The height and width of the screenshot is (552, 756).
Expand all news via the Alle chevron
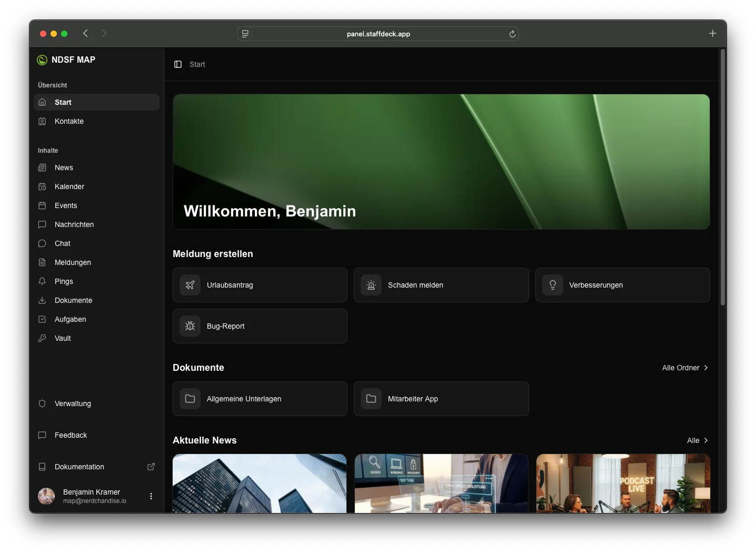(706, 440)
